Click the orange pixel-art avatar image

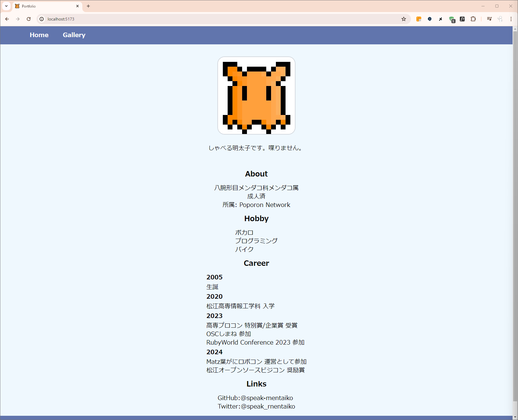pos(256,96)
